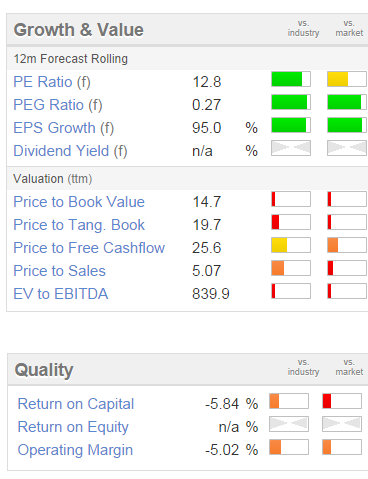Click PE Ratio yellow vs. market bar
The height and width of the screenshot is (479, 368).
tap(347, 79)
